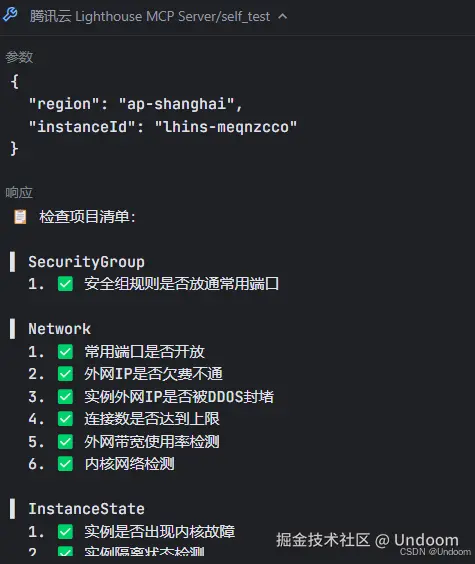Select the Network section heading
Screen dimensions: 475x564
click(60, 329)
